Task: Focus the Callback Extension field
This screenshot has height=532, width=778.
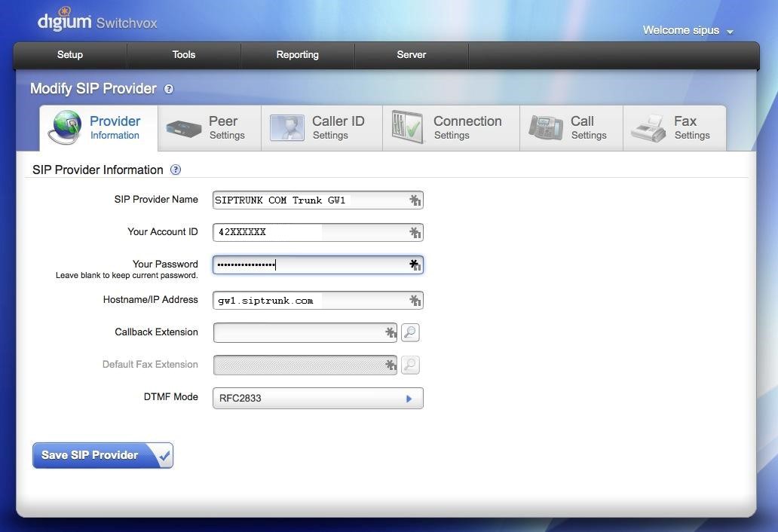Action: [x=305, y=332]
